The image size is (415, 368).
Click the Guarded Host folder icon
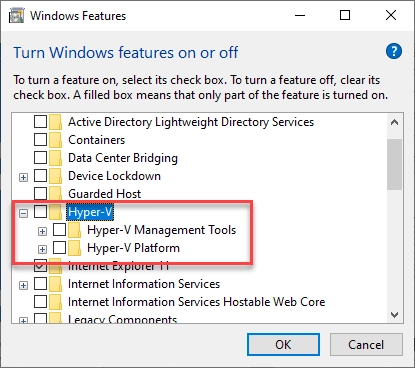(x=55, y=194)
